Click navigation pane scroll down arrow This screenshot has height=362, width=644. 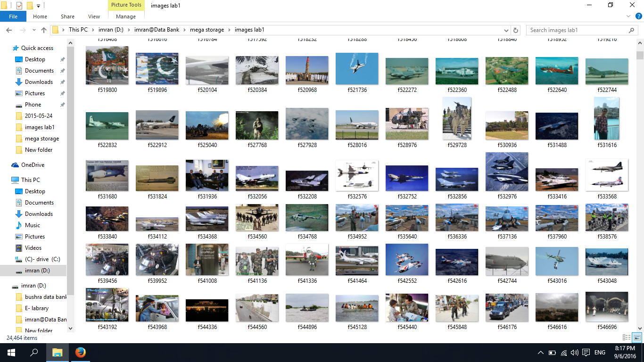[71, 329]
